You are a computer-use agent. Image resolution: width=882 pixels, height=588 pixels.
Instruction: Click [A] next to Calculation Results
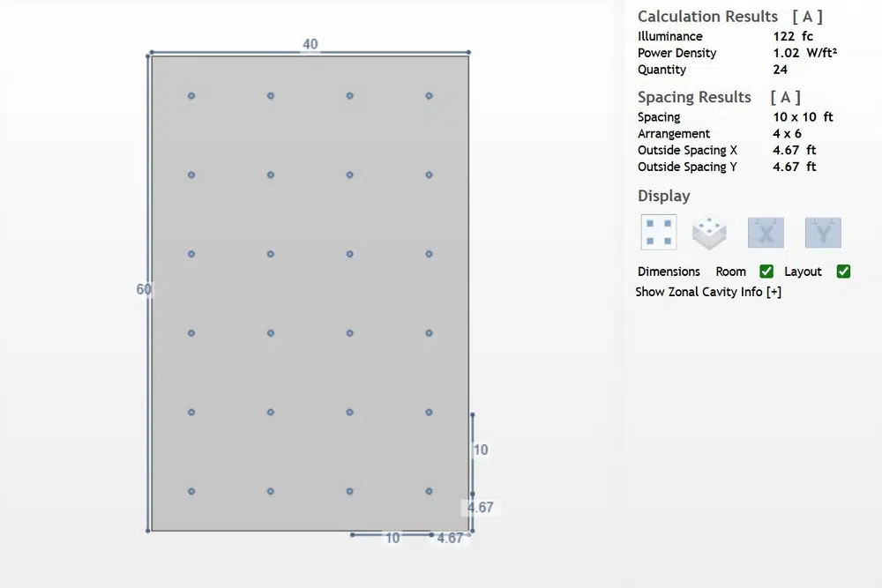pyautogui.click(x=809, y=16)
